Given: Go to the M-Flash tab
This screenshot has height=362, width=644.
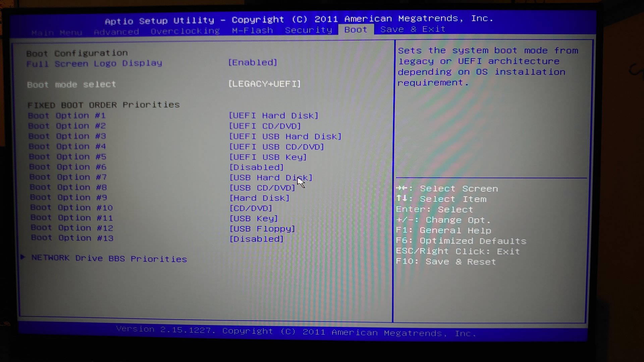Looking at the screenshot, I should point(252,31).
